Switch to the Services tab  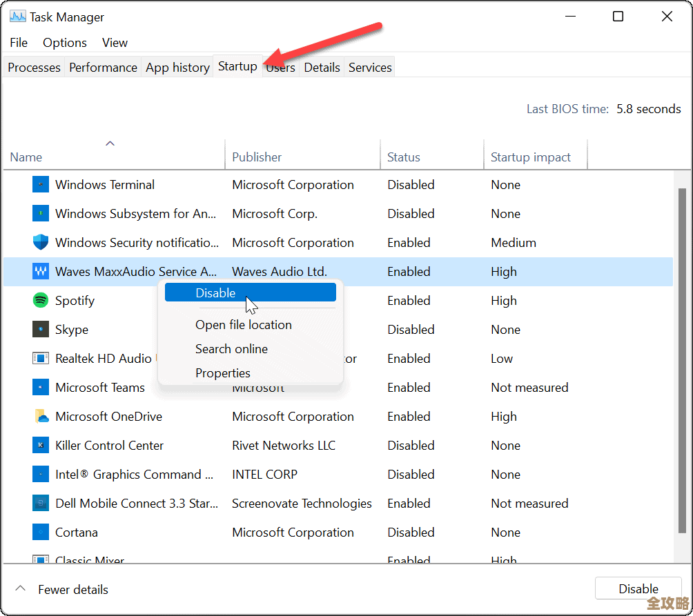(x=370, y=67)
